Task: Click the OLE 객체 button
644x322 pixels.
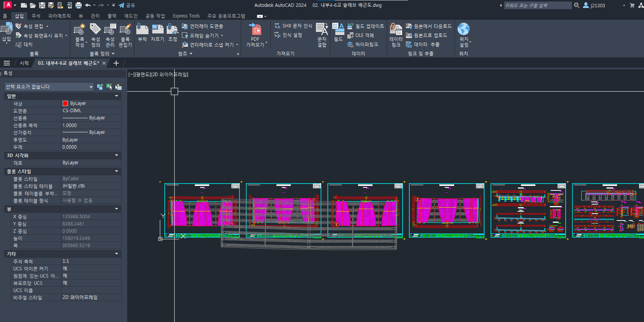Action: 361,35
